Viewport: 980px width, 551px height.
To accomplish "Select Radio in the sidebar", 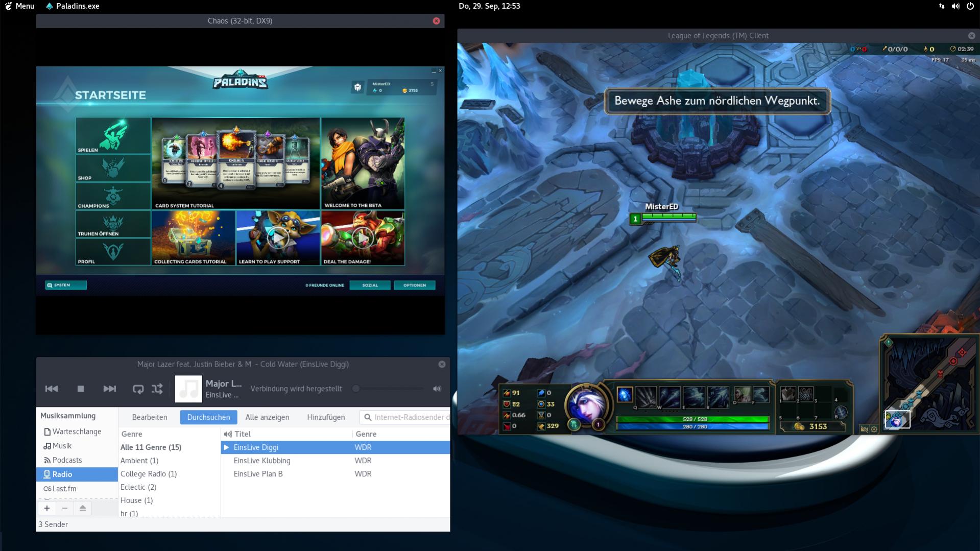I will [77, 474].
